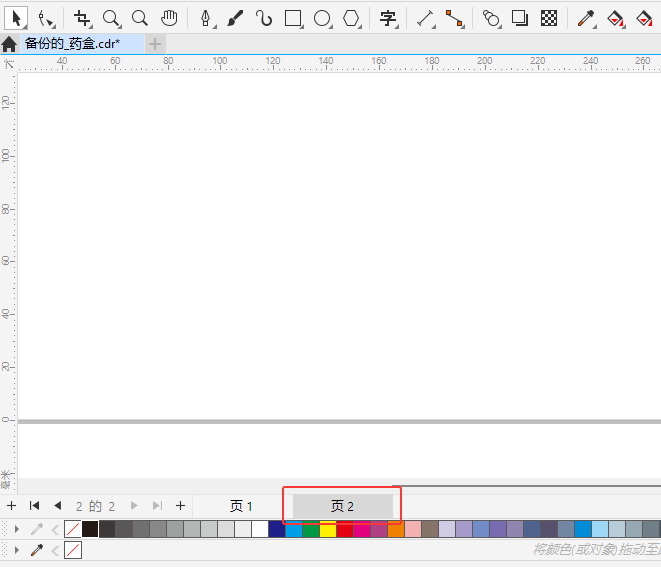Viewport: 661px width, 567px height.
Task: Select the Pick (arrow) tool
Action: click(16, 19)
